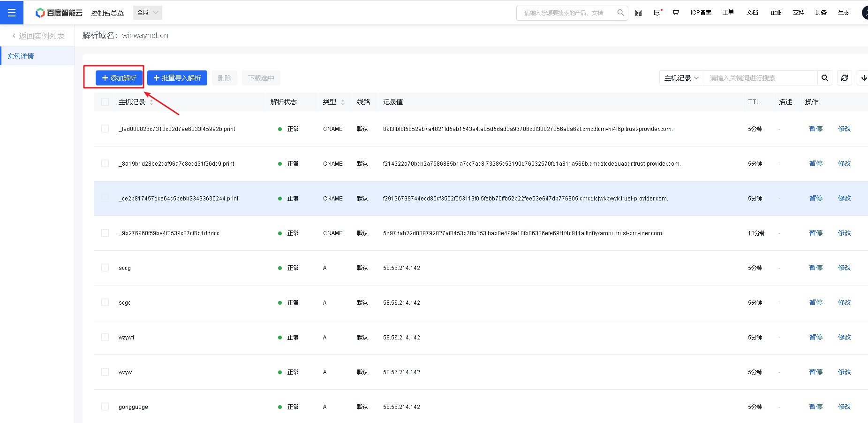Check the _fad000826c7313 record checkbox
This screenshot has width=868, height=423.
point(105,129)
